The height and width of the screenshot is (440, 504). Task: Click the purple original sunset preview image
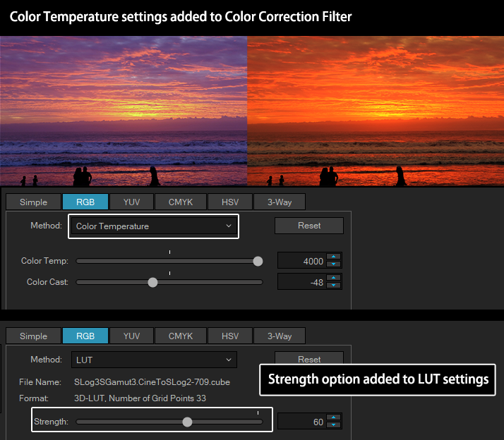coord(124,111)
